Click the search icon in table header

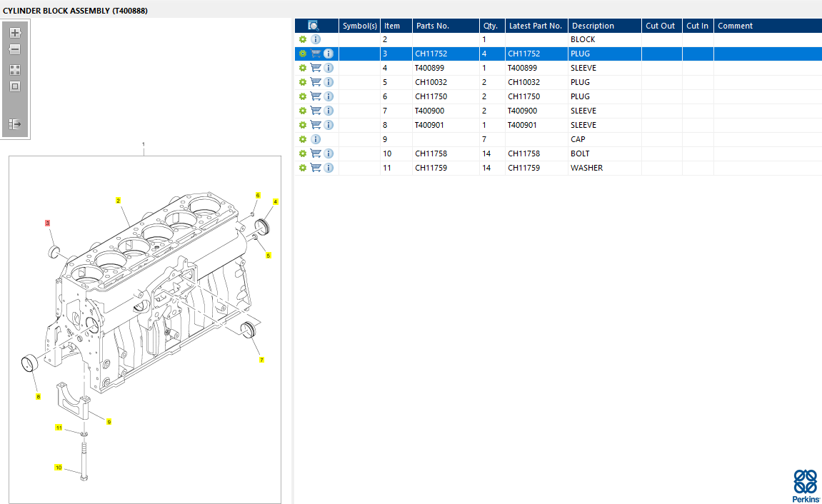pos(313,26)
